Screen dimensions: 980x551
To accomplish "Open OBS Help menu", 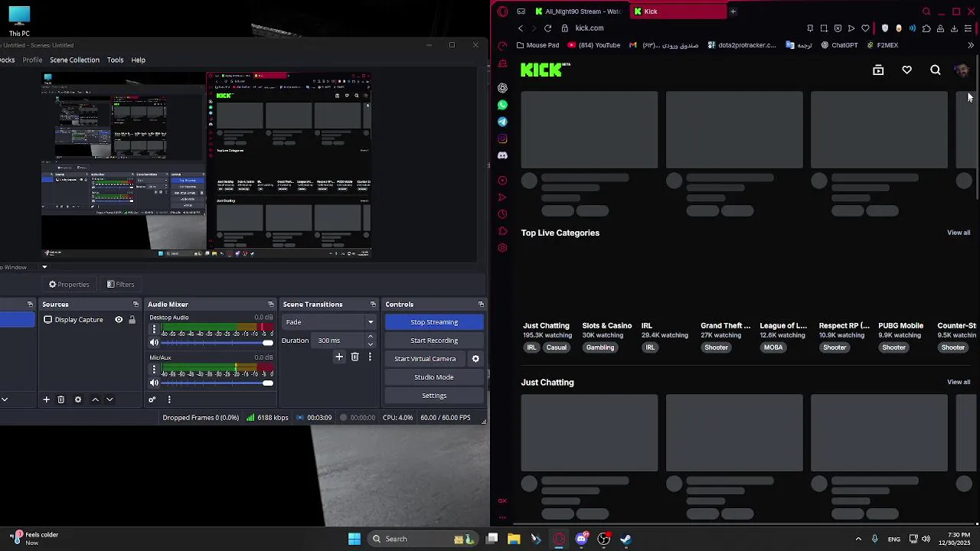I will (x=138, y=60).
